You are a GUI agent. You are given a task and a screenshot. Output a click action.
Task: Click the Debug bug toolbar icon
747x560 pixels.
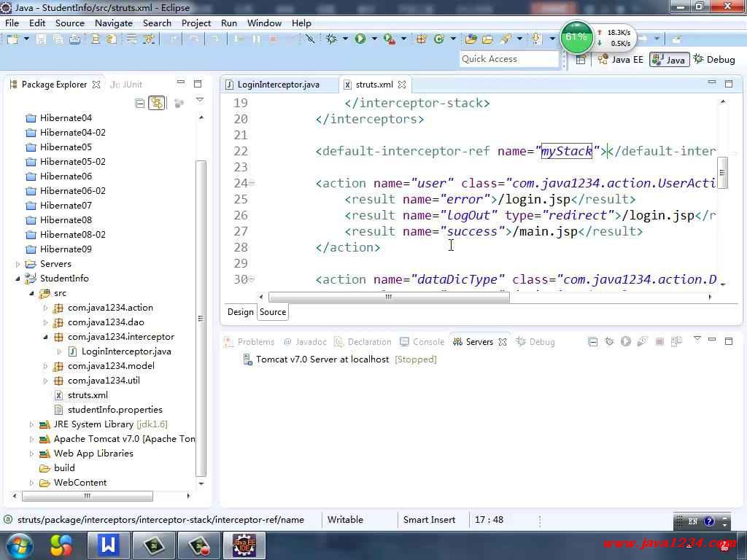[331, 39]
